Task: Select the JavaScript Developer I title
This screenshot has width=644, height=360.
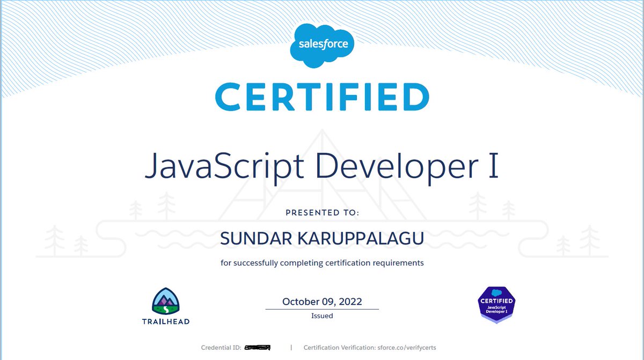Action: [x=322, y=166]
